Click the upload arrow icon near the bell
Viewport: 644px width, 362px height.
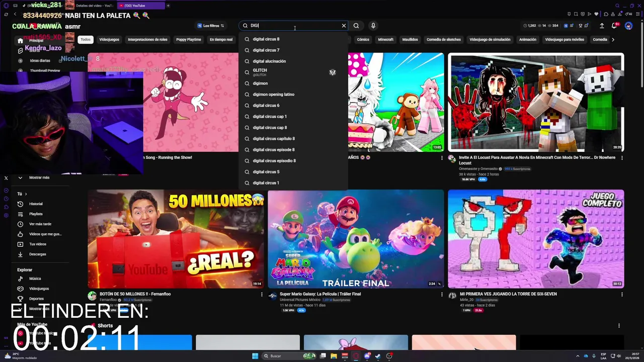(x=602, y=26)
